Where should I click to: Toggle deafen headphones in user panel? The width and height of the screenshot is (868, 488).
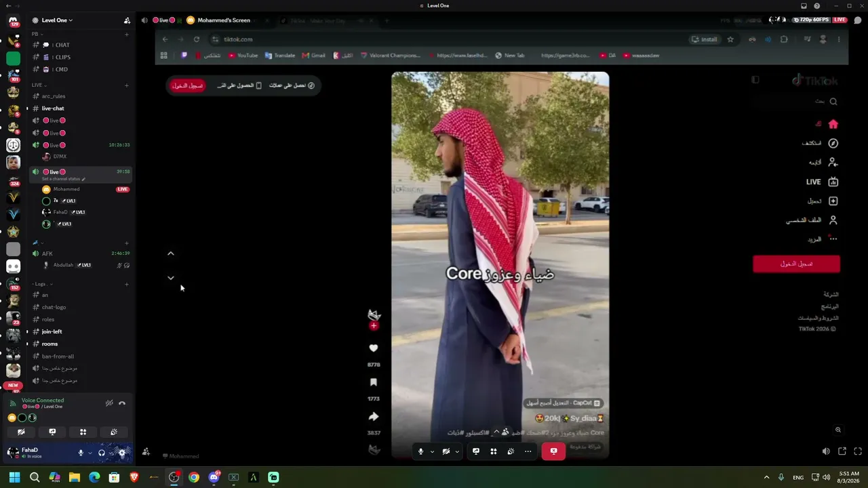point(102,453)
